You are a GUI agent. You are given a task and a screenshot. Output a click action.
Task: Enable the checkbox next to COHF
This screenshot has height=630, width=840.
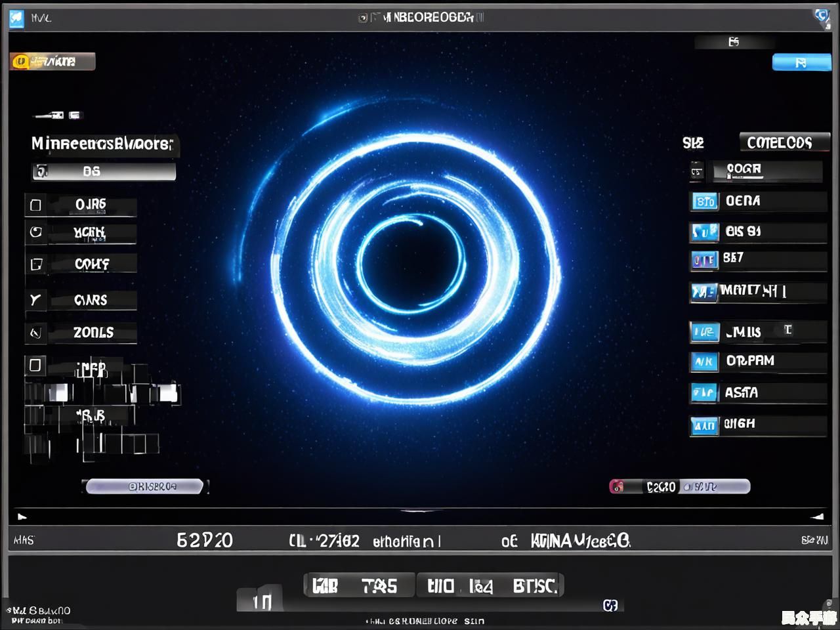pos(35,264)
